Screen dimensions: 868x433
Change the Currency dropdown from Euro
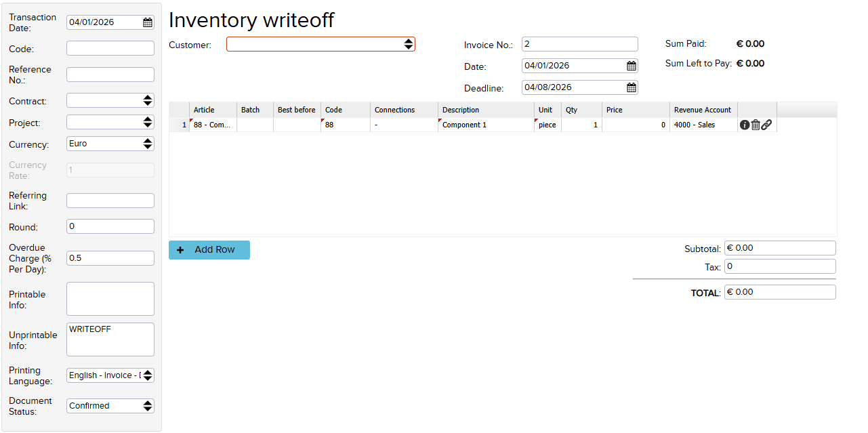[x=148, y=144]
